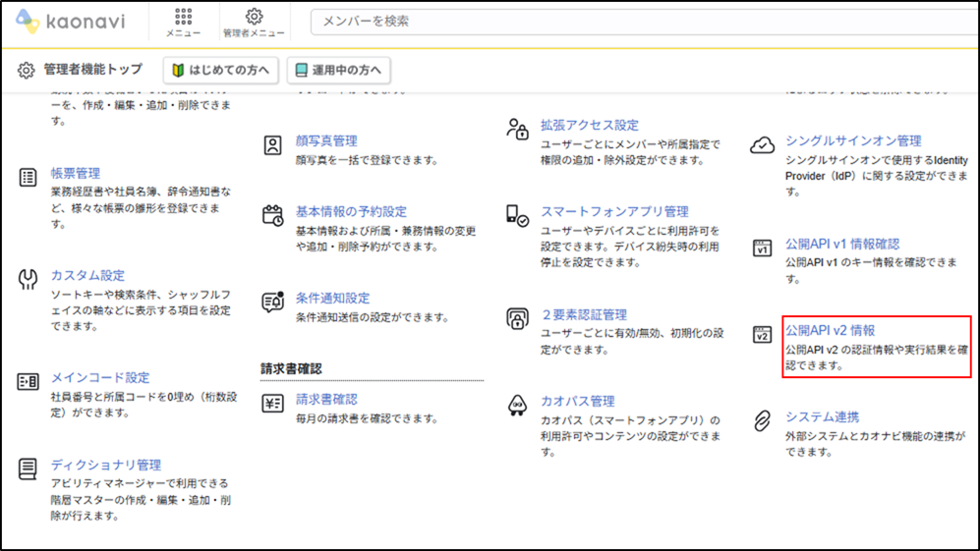Open the 公開API v2 情報 link

(x=830, y=330)
